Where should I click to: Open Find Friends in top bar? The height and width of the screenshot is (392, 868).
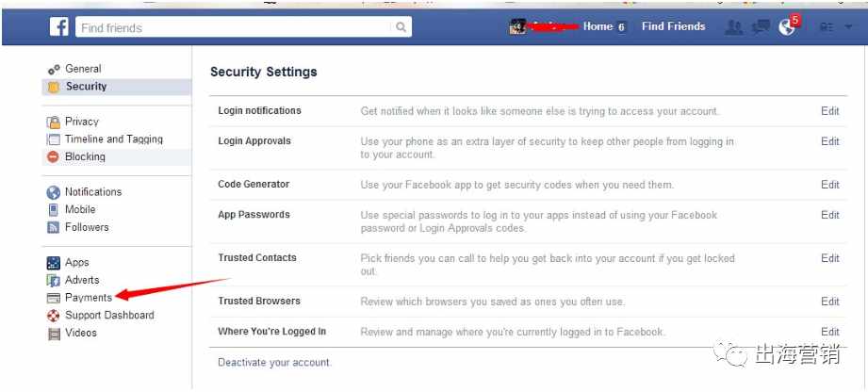pyautogui.click(x=673, y=26)
